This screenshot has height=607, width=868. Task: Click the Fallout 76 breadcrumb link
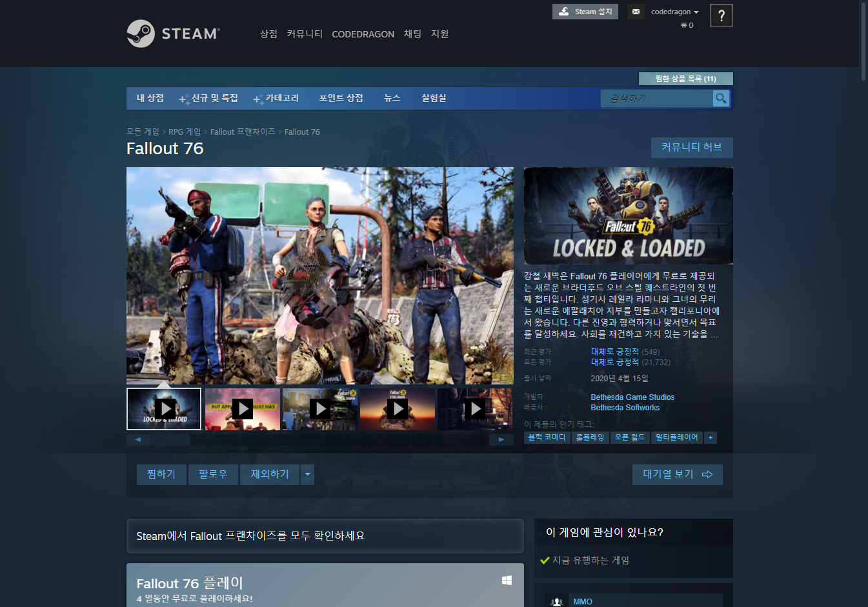[x=302, y=132]
